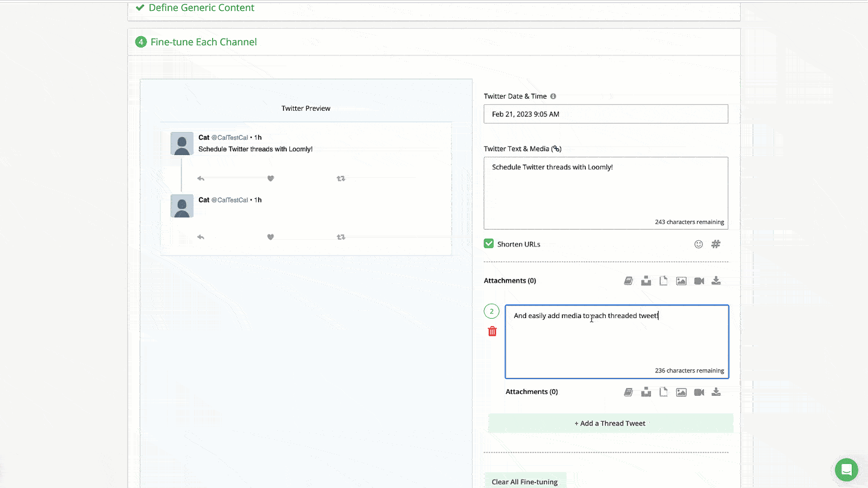Open the chat support bubble
This screenshot has height=488, width=868.
pyautogui.click(x=846, y=470)
